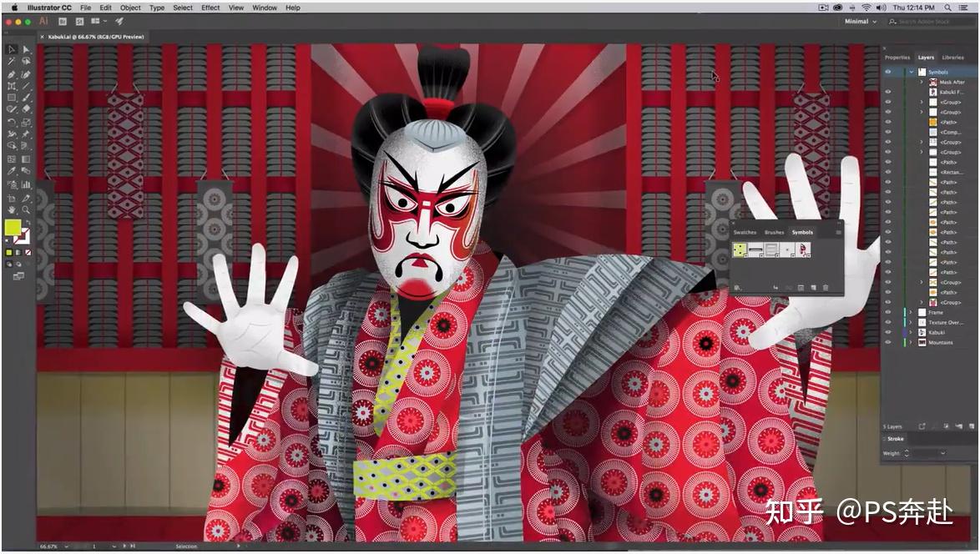
Task: Click the Fill color swatch
Action: [13, 228]
